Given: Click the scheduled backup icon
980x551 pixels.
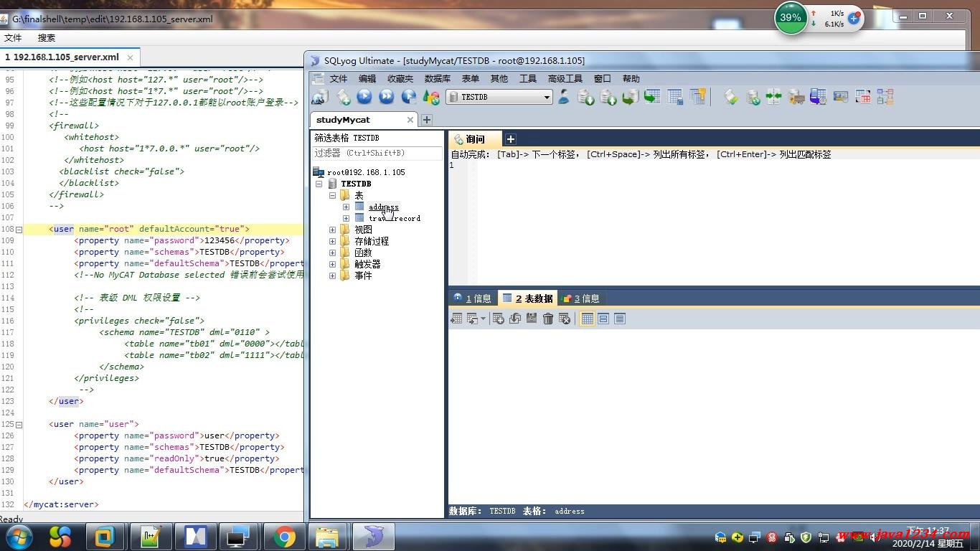Looking at the screenshot, I should click(818, 97).
